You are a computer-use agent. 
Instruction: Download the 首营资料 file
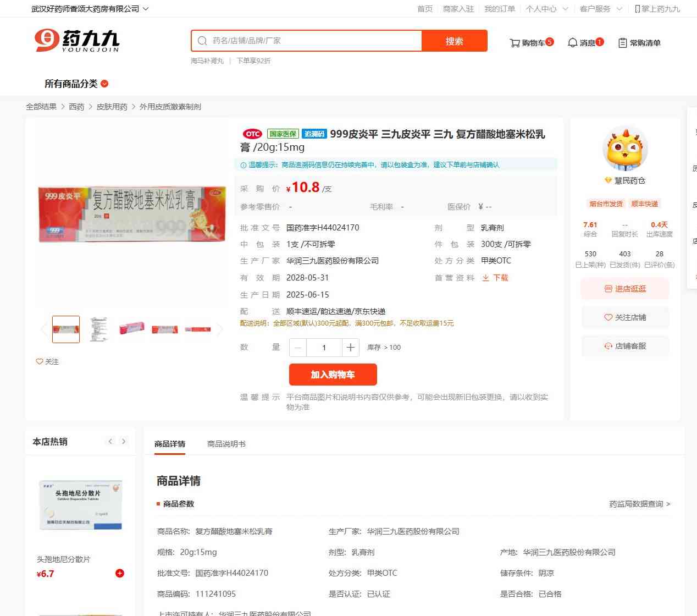(495, 278)
